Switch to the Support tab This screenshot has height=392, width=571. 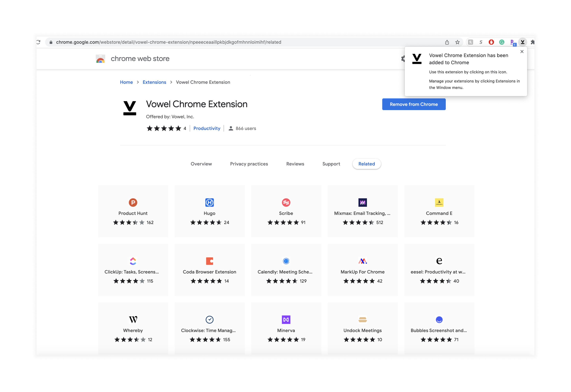click(x=331, y=164)
